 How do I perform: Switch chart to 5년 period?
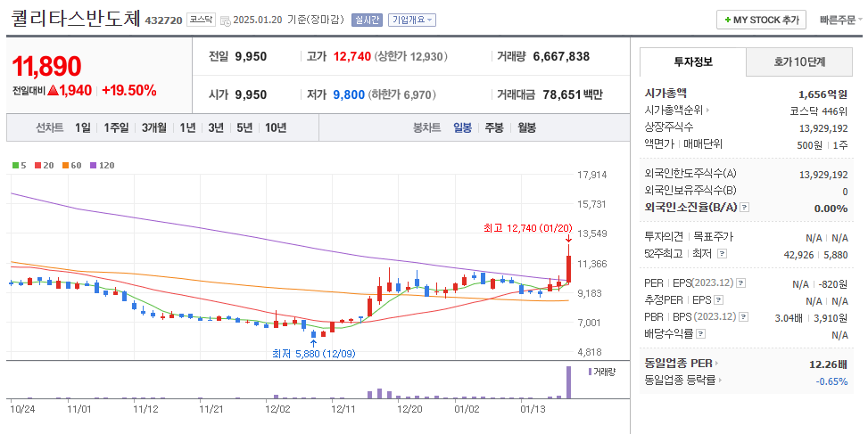pyautogui.click(x=244, y=127)
